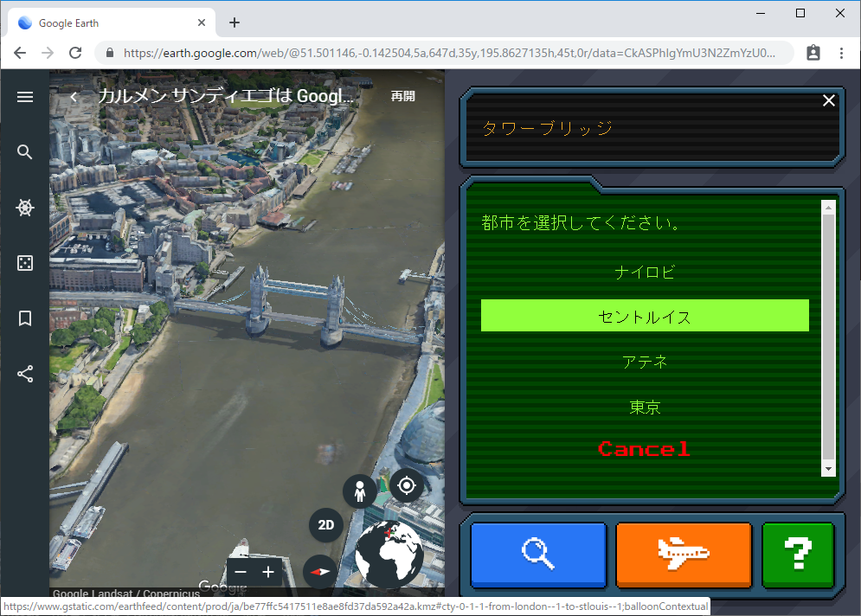Open the search tool in sidebar

pos(25,152)
